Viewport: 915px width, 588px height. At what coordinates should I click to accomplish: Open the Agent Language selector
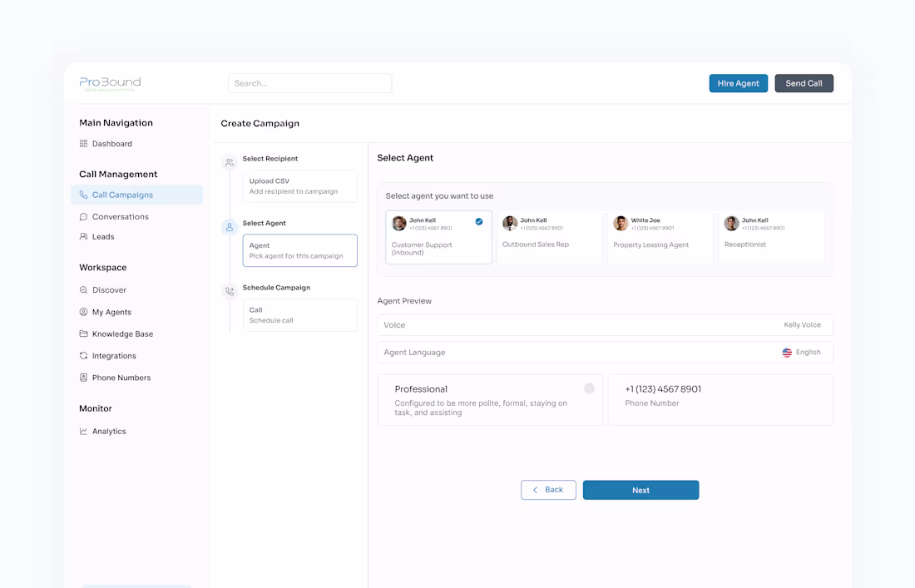(x=605, y=353)
